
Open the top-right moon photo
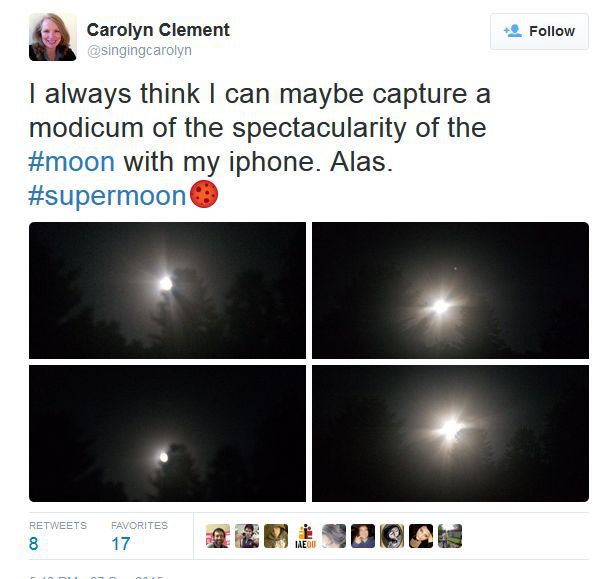450,290
